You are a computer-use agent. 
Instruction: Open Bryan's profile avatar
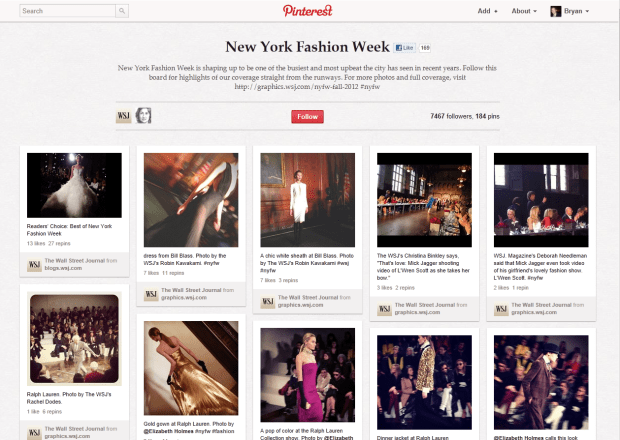coord(556,11)
